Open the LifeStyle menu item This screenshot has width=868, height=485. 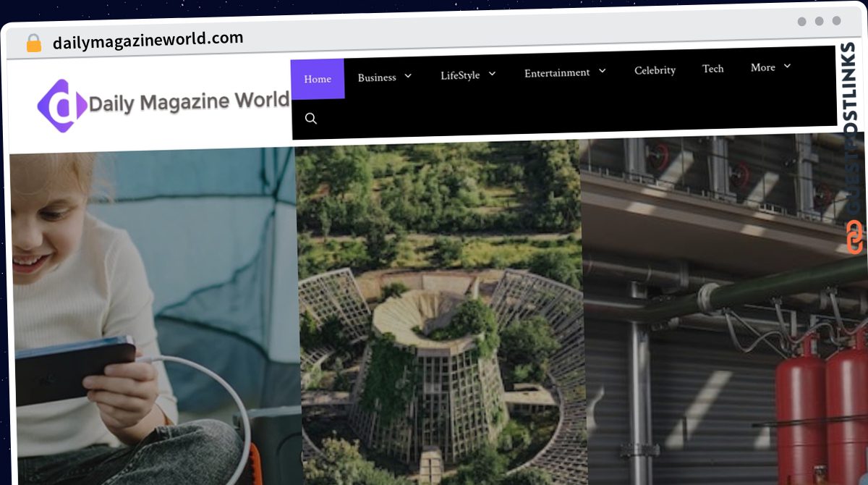point(460,75)
